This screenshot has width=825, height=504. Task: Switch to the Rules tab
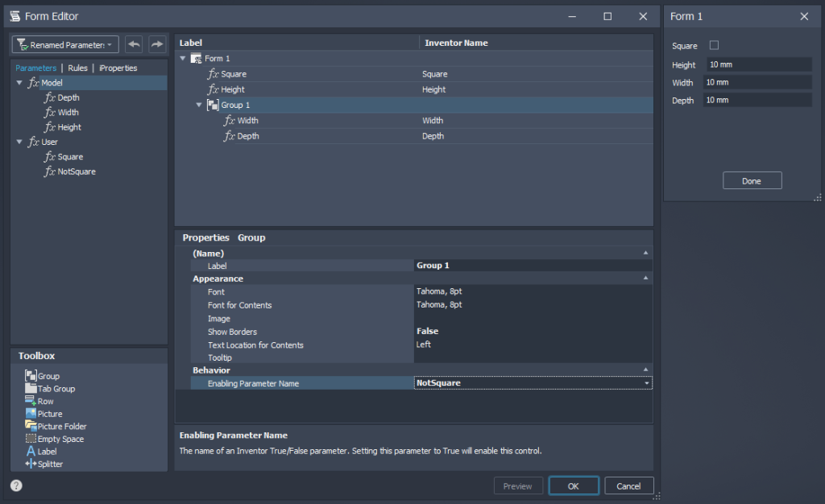[x=77, y=68]
